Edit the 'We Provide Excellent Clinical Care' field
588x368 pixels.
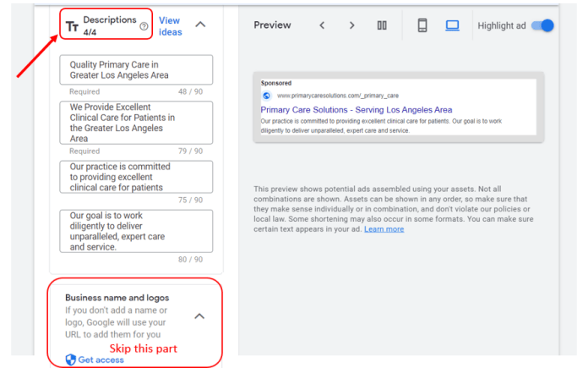[136, 123]
